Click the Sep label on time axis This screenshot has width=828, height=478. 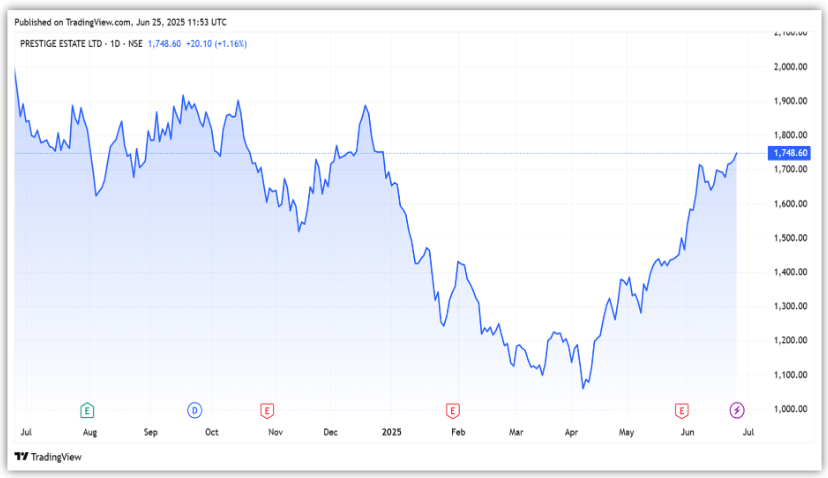pyautogui.click(x=151, y=433)
